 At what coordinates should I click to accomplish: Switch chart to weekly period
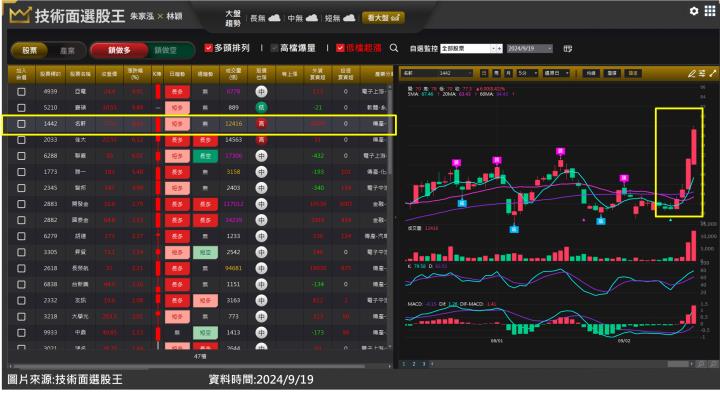(x=496, y=73)
